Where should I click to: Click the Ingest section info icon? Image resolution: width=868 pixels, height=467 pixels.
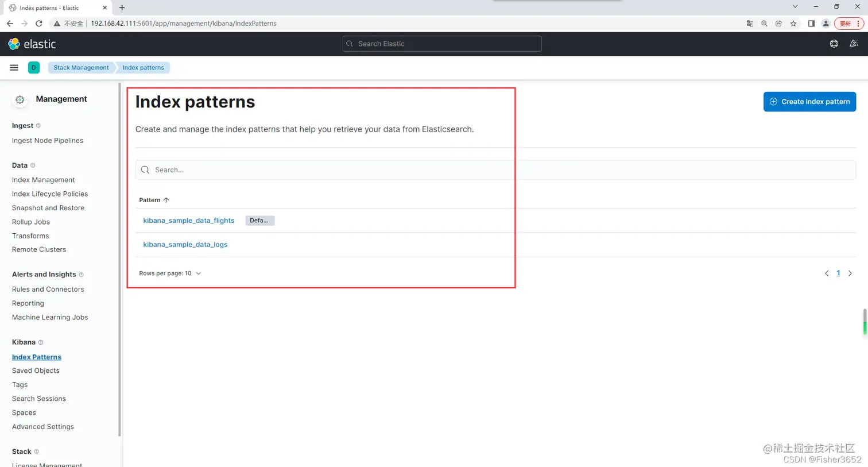click(38, 125)
